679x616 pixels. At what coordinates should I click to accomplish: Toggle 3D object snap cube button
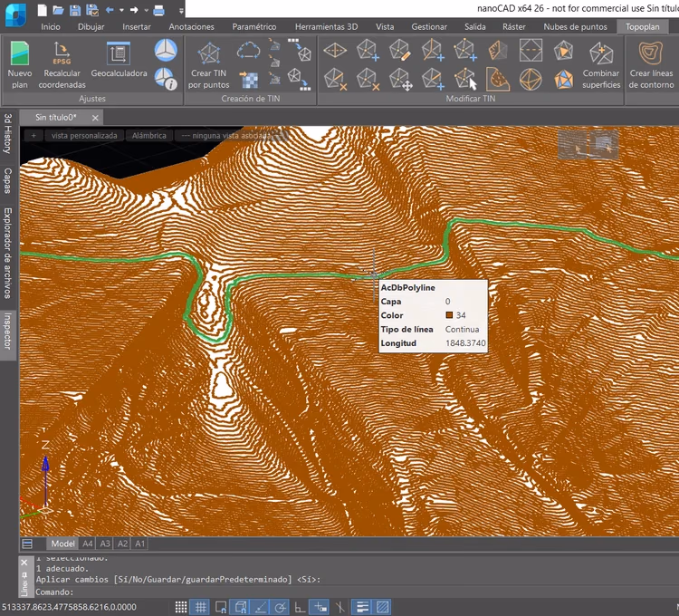click(241, 607)
